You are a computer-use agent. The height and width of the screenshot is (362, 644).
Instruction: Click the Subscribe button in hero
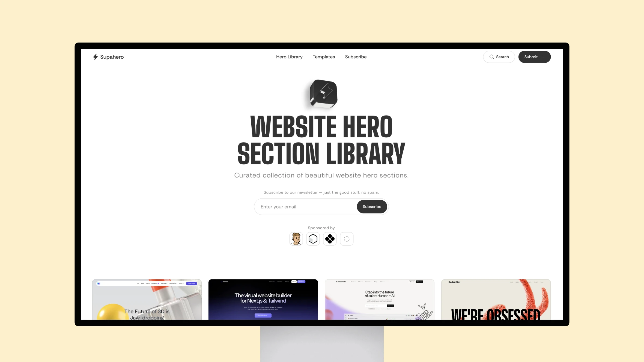(372, 206)
